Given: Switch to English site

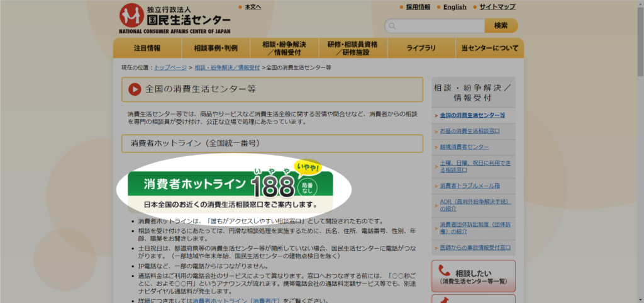Looking at the screenshot, I should (x=455, y=7).
